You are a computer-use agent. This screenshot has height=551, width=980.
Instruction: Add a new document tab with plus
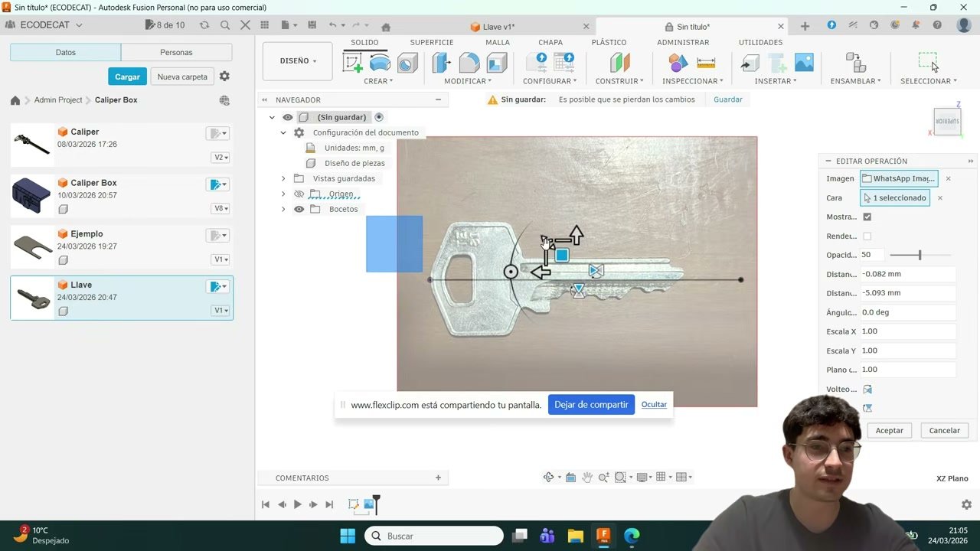click(x=805, y=26)
